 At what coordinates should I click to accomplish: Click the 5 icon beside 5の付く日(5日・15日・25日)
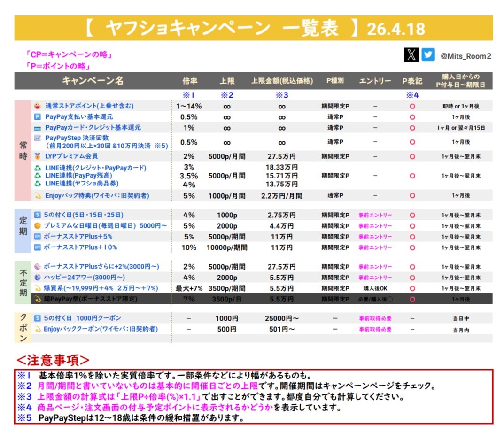pos(37,215)
